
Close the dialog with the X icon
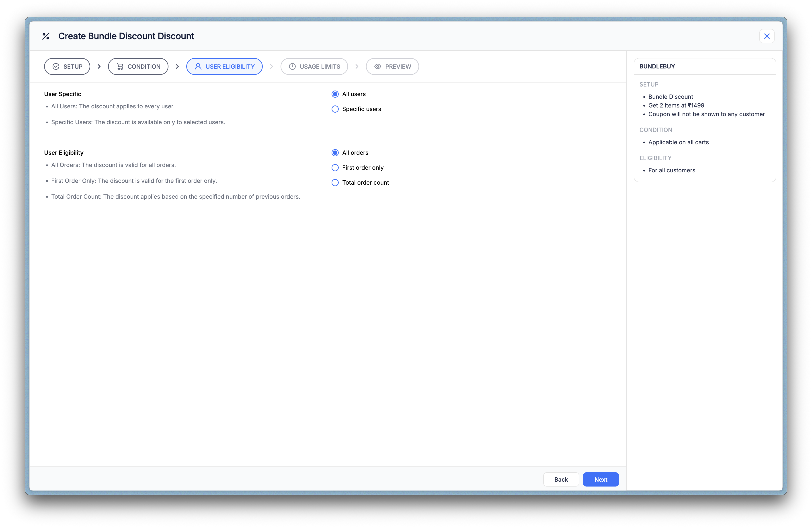pyautogui.click(x=767, y=36)
